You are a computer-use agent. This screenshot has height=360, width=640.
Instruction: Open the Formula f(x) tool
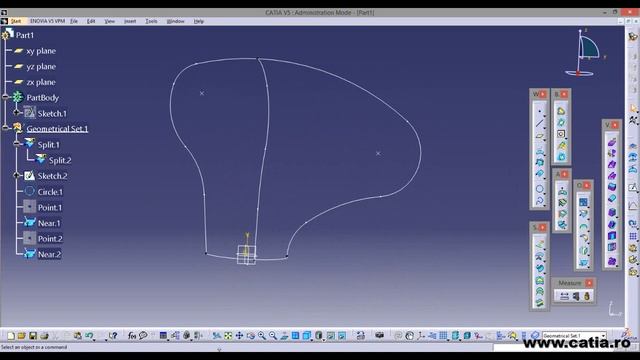coord(132,336)
